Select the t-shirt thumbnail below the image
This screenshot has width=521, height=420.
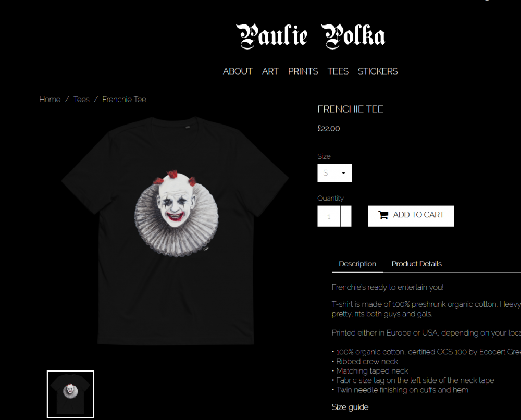70,394
